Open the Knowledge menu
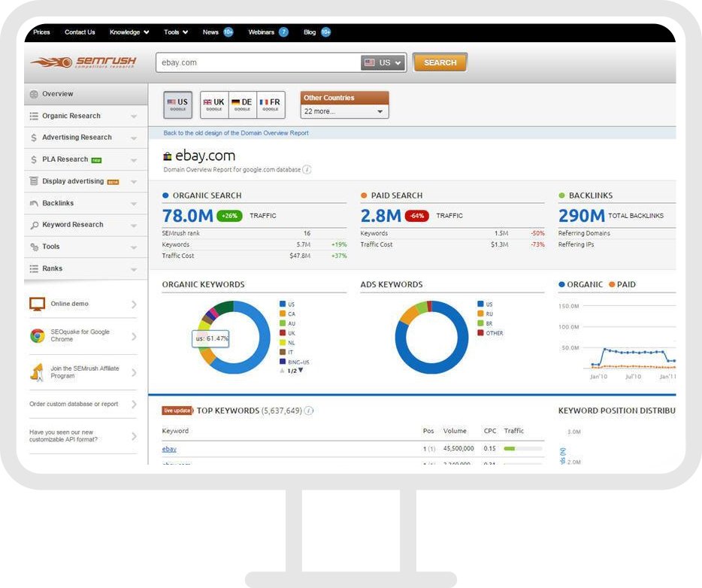Viewport: 702px width, 588px height. click(129, 32)
